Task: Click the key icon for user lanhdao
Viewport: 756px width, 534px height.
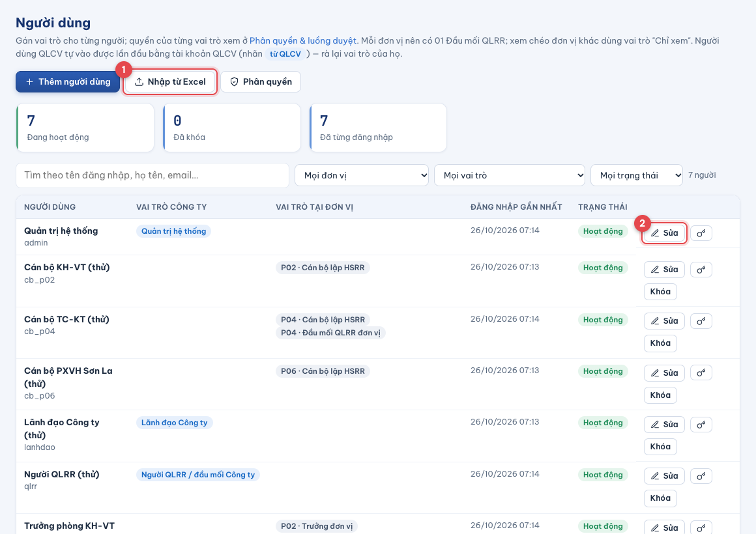Action: pos(701,425)
